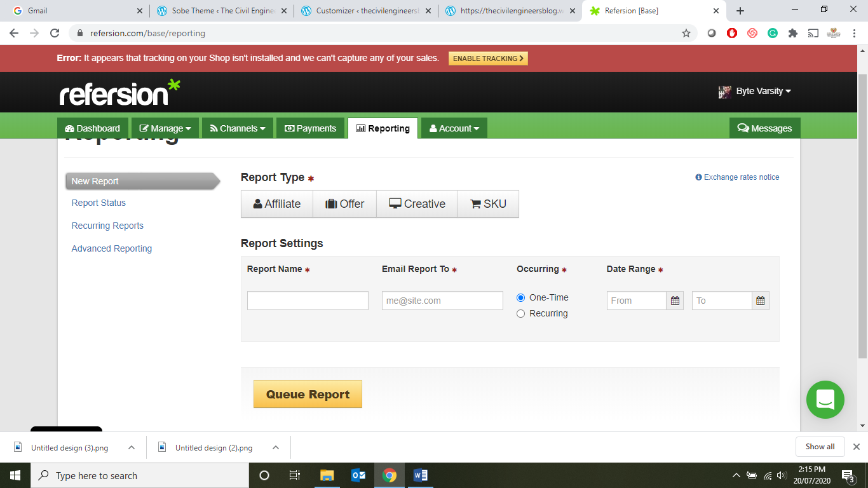Click the Wi-Fi network tray icon
Image resolution: width=868 pixels, height=488 pixels.
(x=767, y=475)
